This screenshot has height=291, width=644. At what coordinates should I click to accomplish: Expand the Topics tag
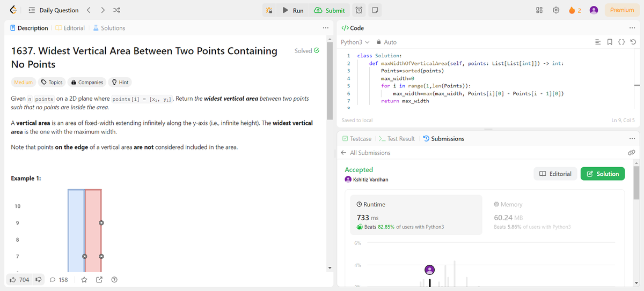[x=52, y=83]
